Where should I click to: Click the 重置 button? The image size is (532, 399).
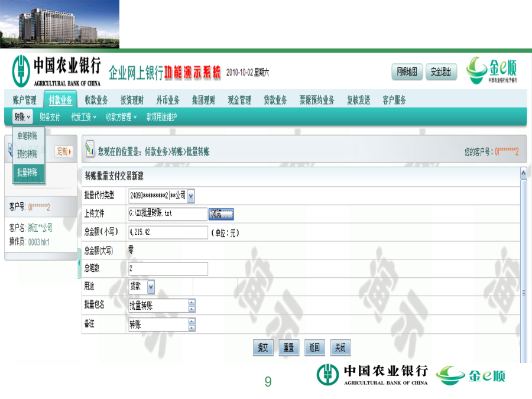coord(288,348)
